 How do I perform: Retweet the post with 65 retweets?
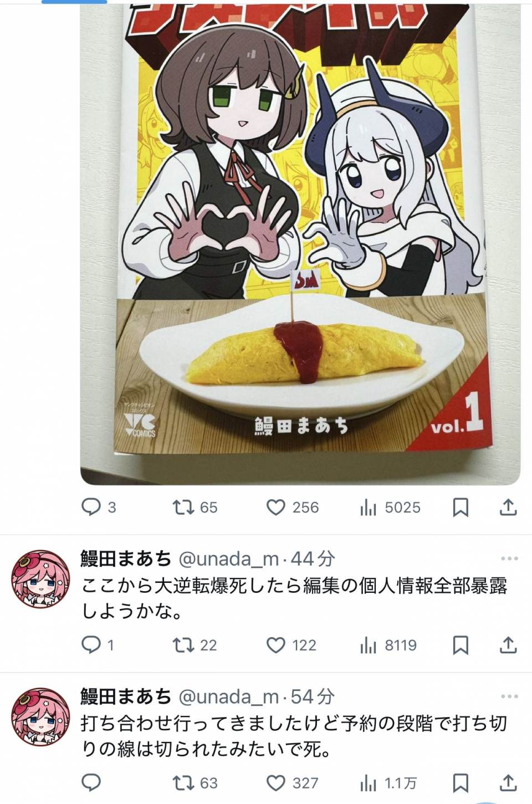pyautogui.click(x=195, y=507)
